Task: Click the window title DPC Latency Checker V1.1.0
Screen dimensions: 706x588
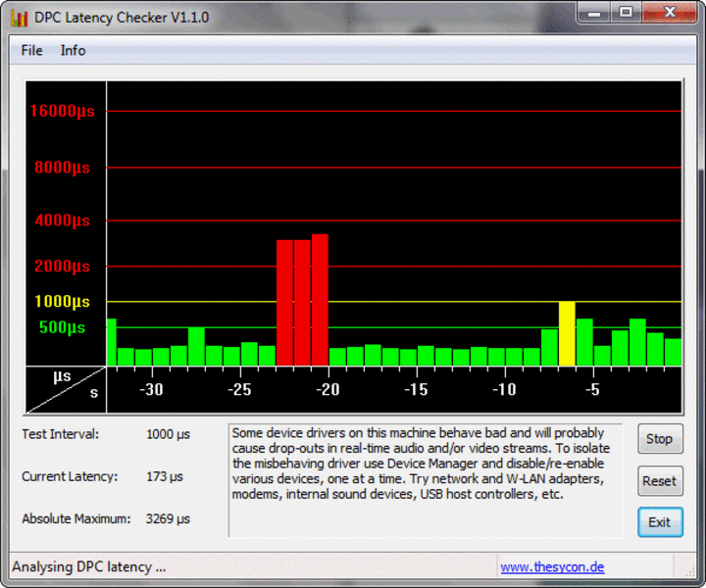Action: click(x=122, y=18)
